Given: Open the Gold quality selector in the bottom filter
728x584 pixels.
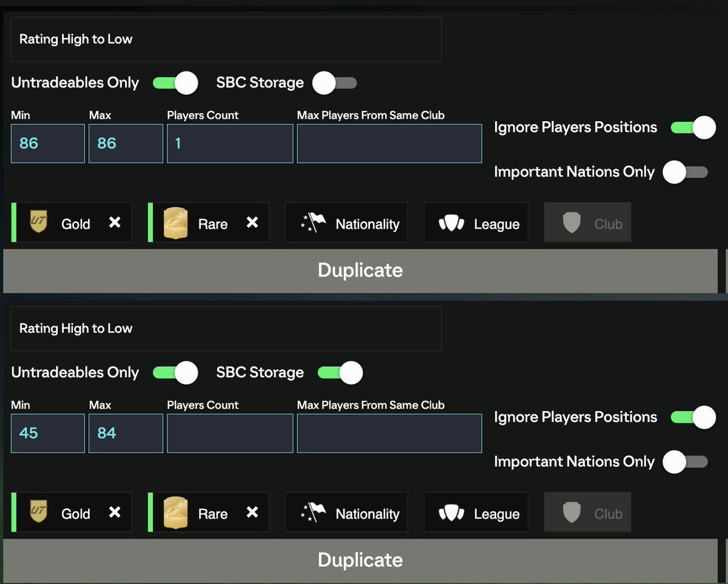Looking at the screenshot, I should (x=72, y=512).
